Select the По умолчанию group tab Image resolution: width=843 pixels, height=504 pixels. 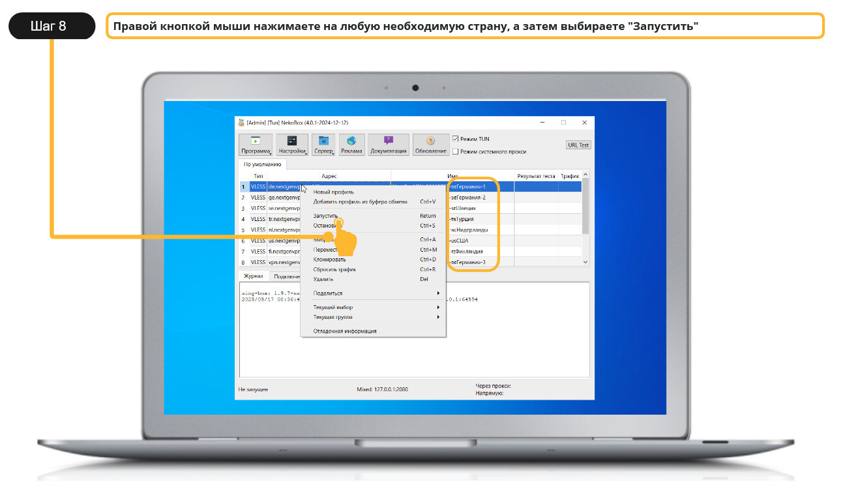[x=262, y=164]
